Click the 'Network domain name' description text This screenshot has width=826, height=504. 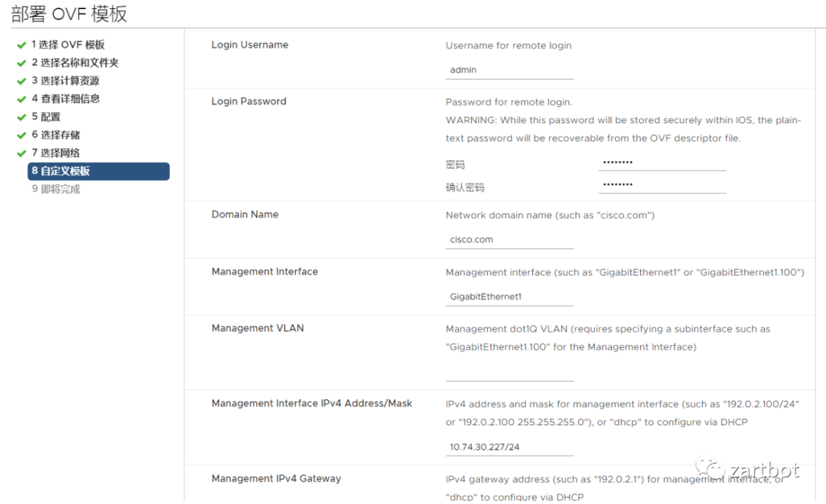click(550, 216)
